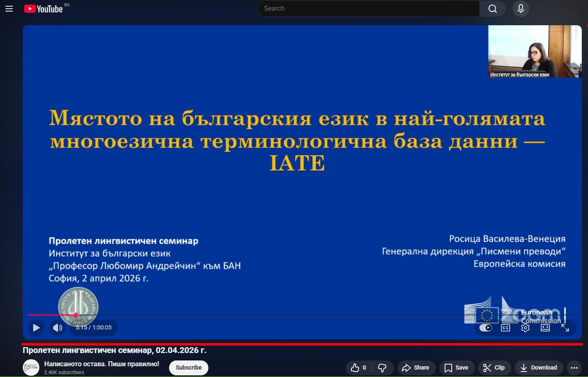Image resolution: width=588 pixels, height=377 pixels.
Task: Go to the YouTube home logo
Action: pyautogui.click(x=43, y=9)
